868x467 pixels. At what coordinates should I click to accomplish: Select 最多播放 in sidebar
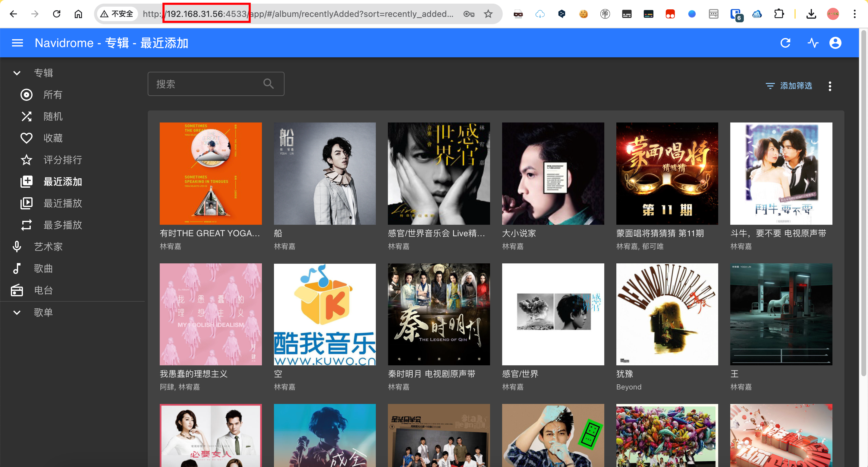coord(62,225)
